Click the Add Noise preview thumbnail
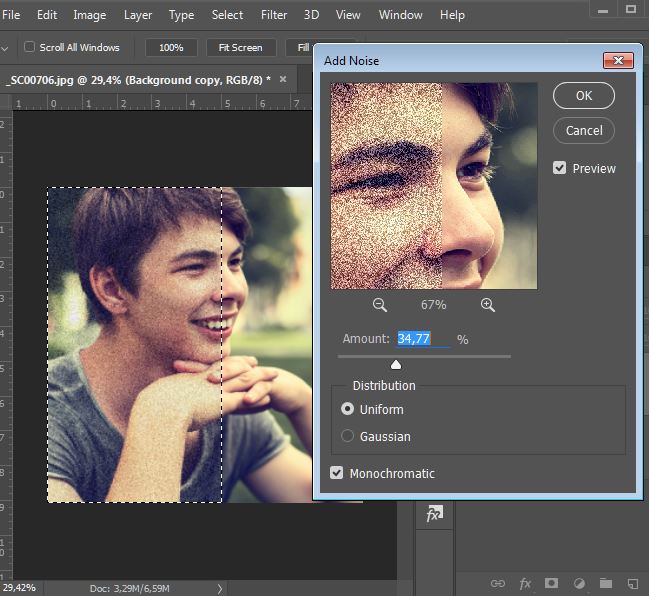 [433, 186]
